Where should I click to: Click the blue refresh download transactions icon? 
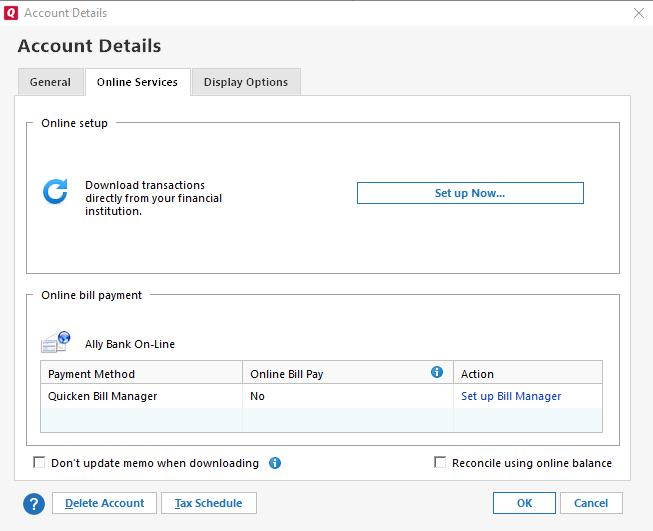(55, 192)
